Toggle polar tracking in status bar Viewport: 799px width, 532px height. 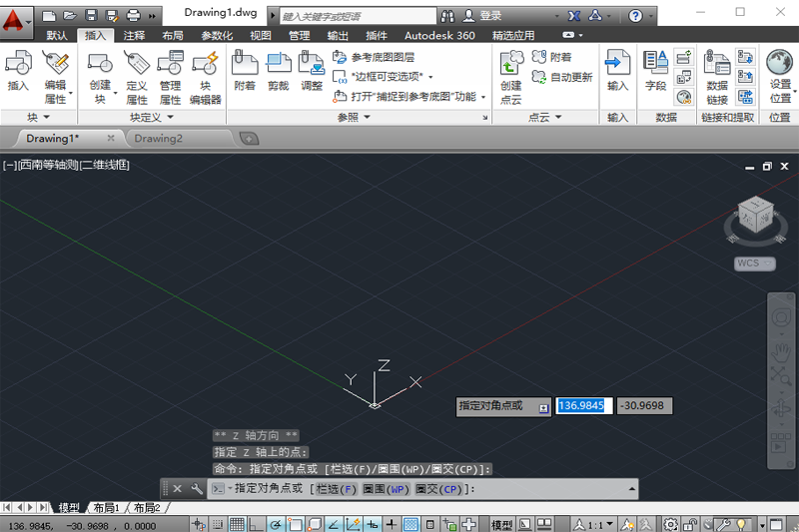(276, 524)
